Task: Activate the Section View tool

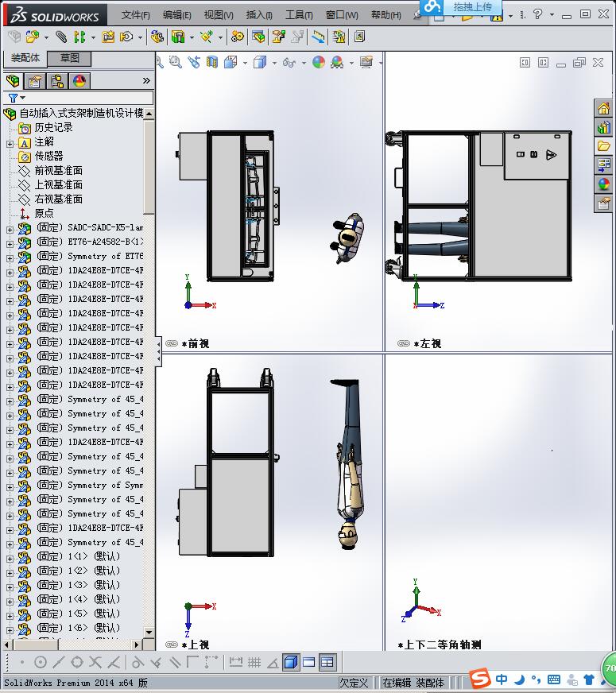Action: [x=212, y=62]
